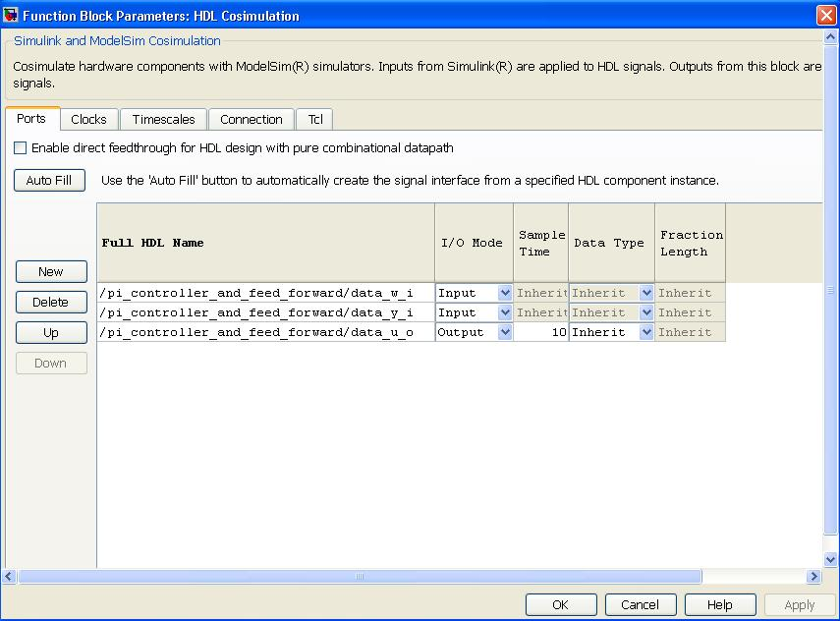Edit Sample Time field for data_u_o
The image size is (840, 621).
coord(540,332)
